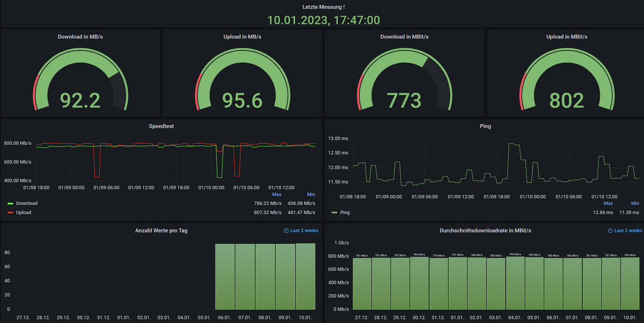Click the 11.39 ms Ping min value
The image size is (644, 323).
pos(630,212)
